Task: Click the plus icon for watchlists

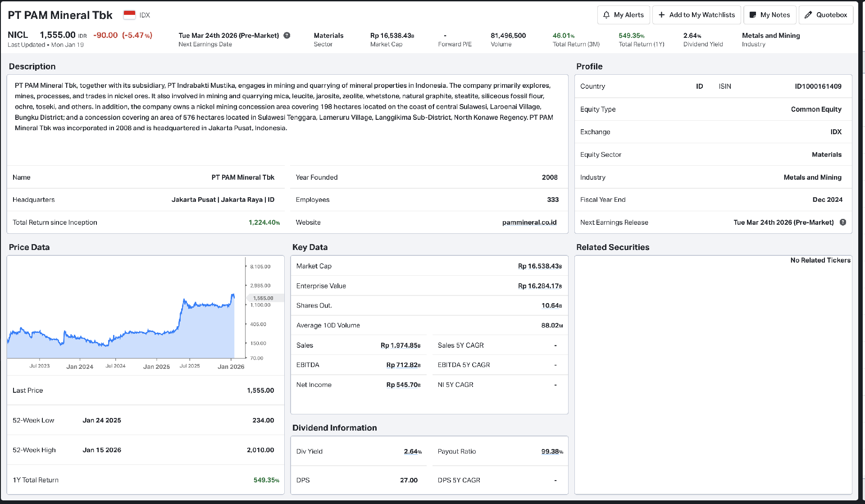Action: (x=661, y=15)
